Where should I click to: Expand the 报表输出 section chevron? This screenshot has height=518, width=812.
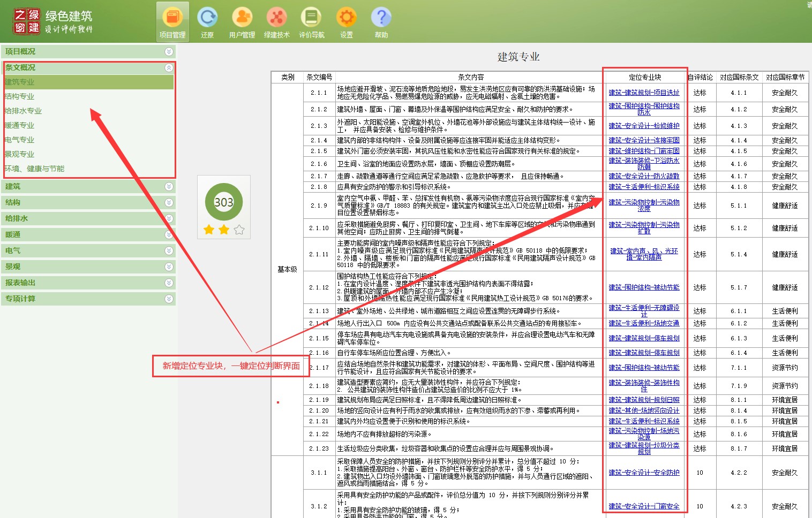click(169, 283)
